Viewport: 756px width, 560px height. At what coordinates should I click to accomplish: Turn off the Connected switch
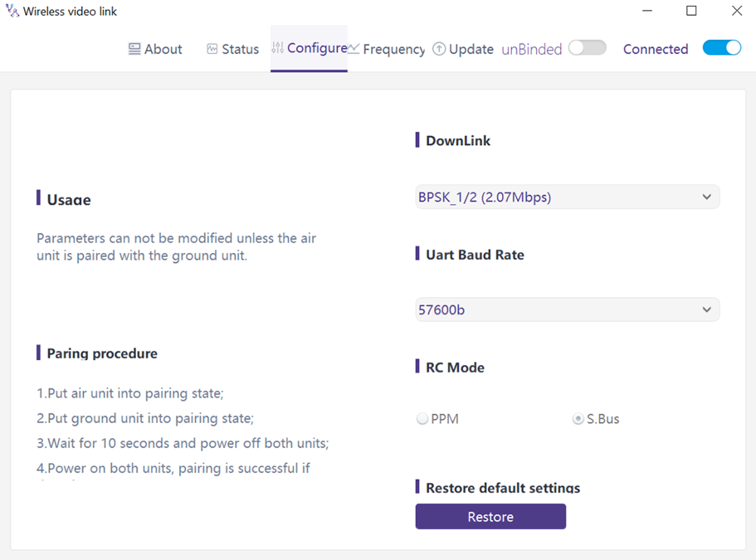[721, 48]
